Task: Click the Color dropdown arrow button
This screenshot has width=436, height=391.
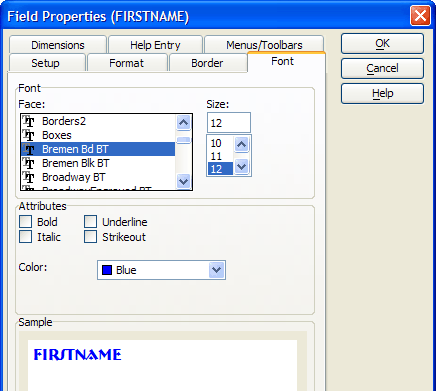Action: [216, 270]
